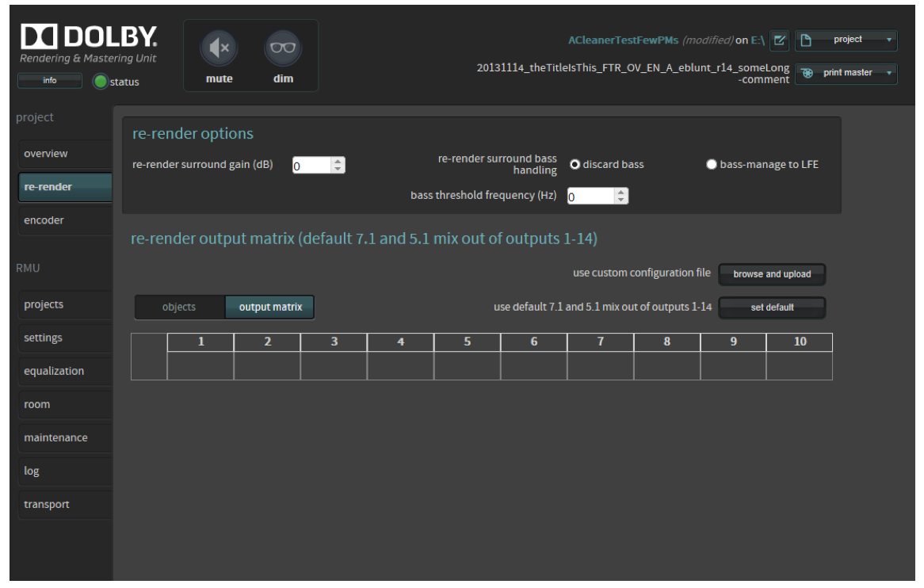924x588 pixels.
Task: Click the bass threshold frequency input field
Action: pos(590,196)
